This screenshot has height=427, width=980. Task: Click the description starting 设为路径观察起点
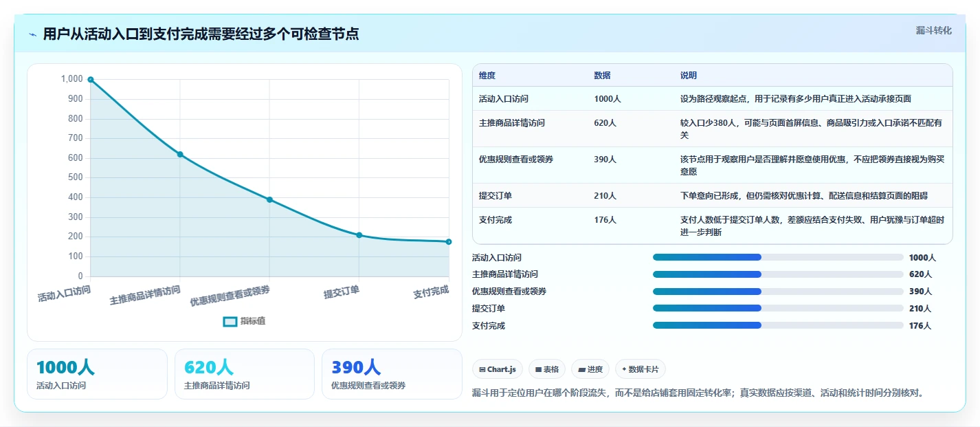click(x=796, y=99)
